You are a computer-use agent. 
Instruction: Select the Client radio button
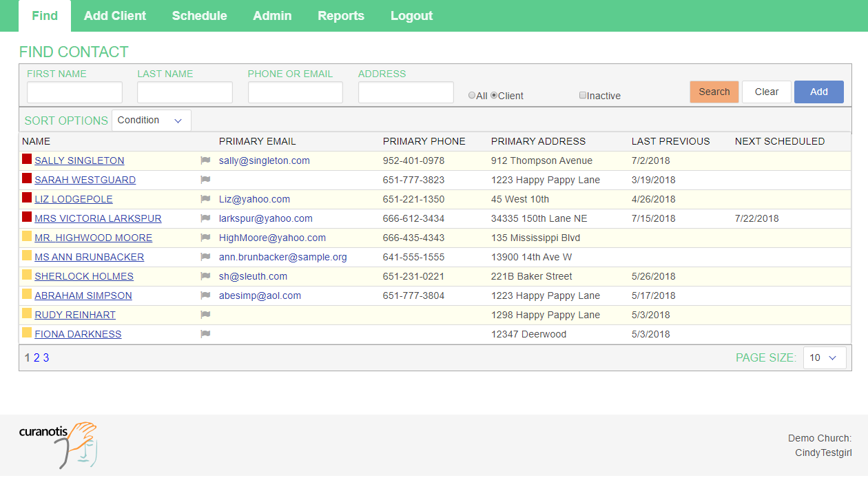point(494,96)
